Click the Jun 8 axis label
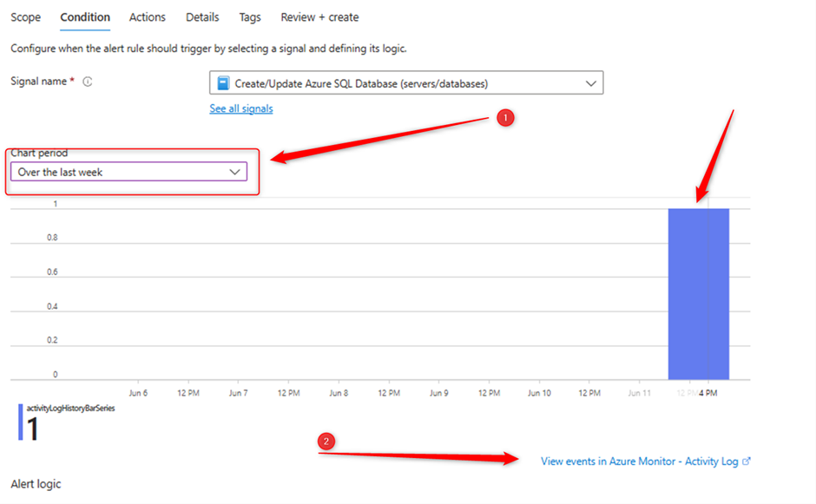The image size is (816, 504). tap(339, 393)
